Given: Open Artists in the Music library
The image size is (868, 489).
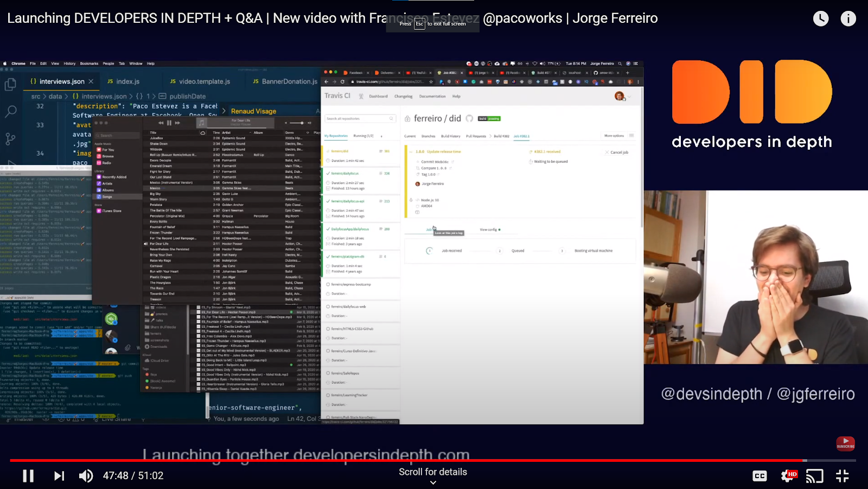Looking at the screenshot, I should [105, 183].
